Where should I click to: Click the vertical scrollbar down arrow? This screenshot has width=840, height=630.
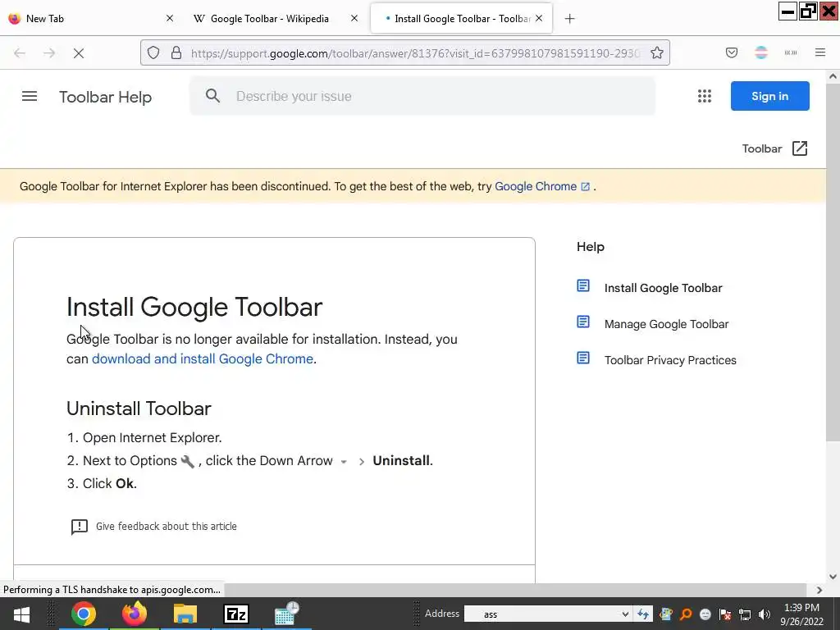(833, 577)
